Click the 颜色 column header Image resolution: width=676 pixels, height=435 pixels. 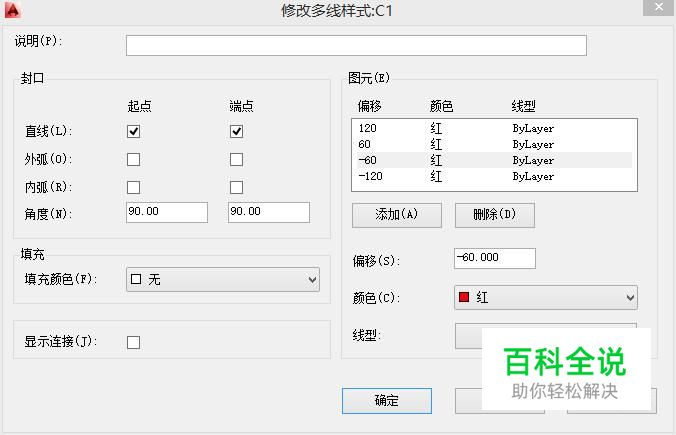coord(441,106)
